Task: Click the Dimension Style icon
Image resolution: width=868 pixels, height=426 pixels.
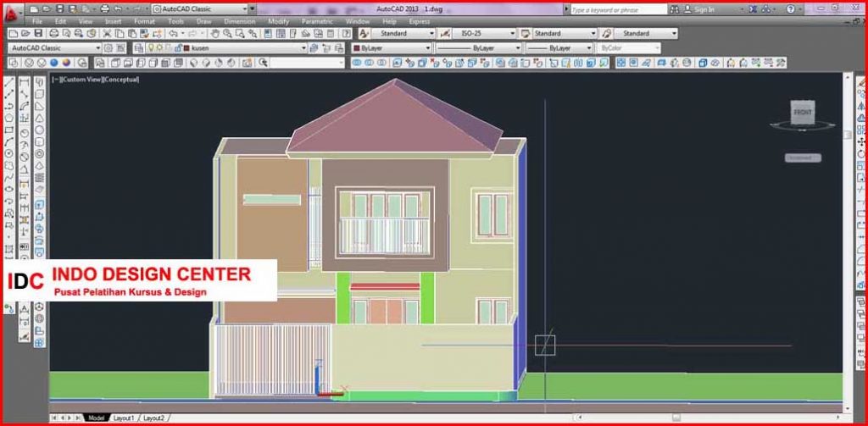Action: 444,34
